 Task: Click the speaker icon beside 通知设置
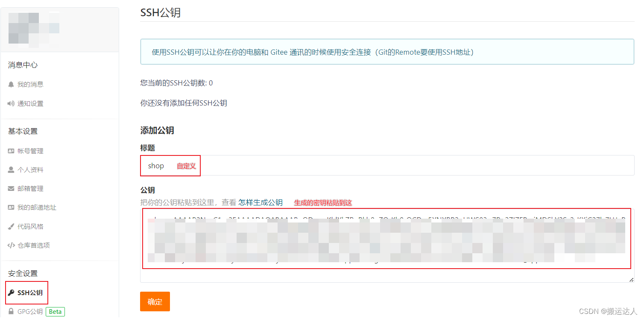pos(11,103)
